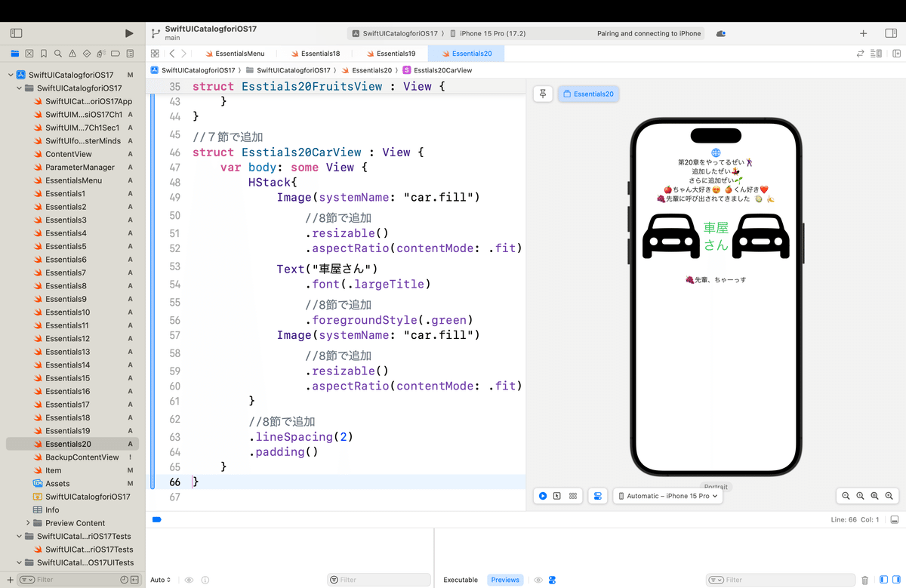Open the Find navigator magnifier
The width and height of the screenshot is (906, 588).
coord(57,54)
